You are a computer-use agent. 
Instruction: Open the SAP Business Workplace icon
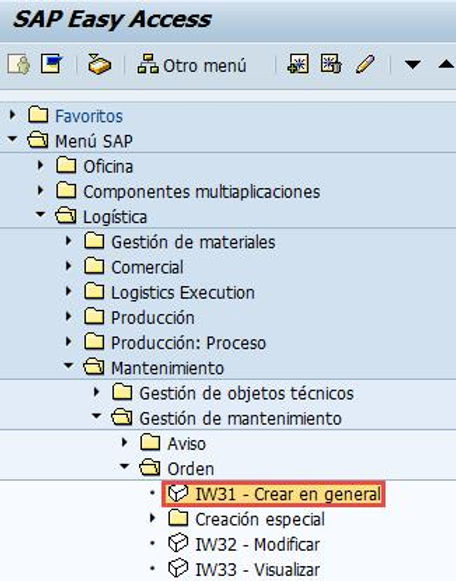99,64
